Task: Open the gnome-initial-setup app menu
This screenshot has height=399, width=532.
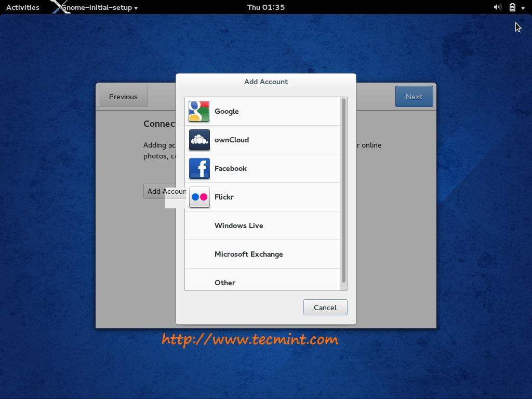Action: click(99, 7)
